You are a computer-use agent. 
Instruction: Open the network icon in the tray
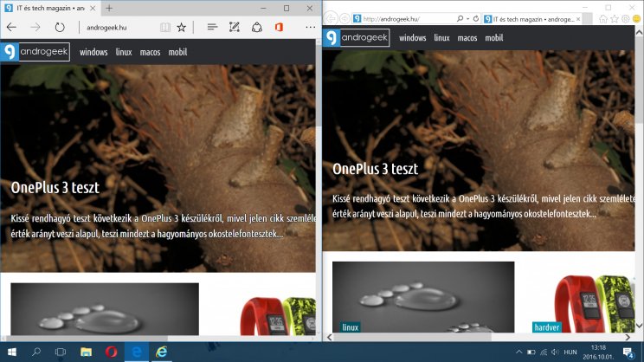pos(544,352)
